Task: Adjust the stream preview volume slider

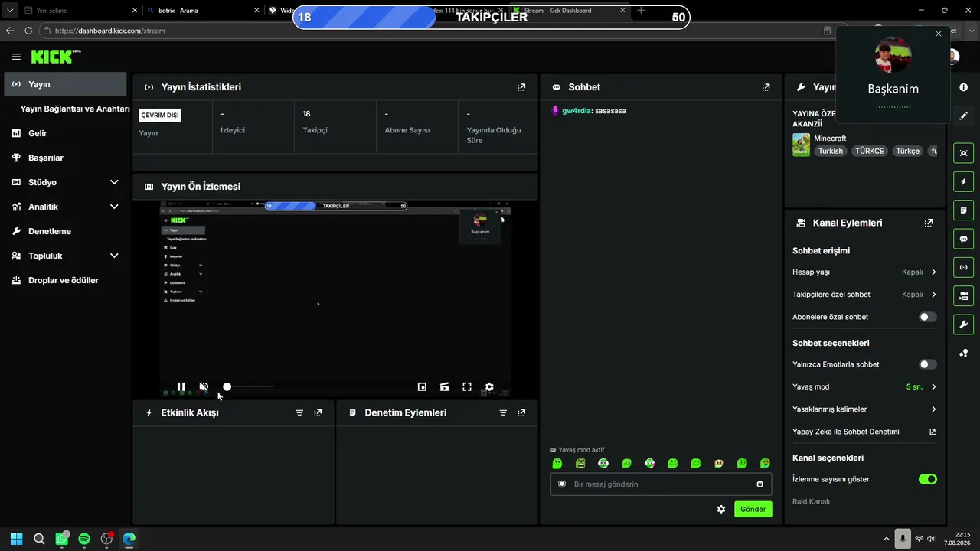Action: [249, 387]
